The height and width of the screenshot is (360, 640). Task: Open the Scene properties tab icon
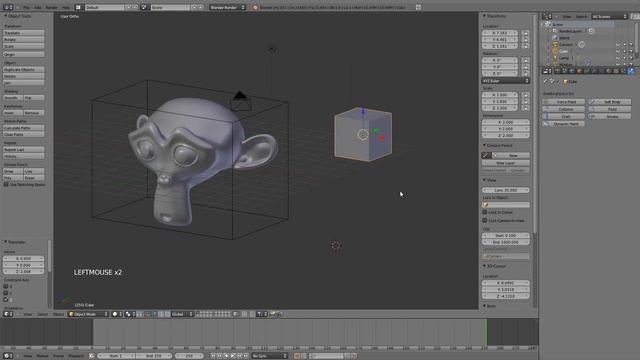pyautogui.click(x=564, y=71)
